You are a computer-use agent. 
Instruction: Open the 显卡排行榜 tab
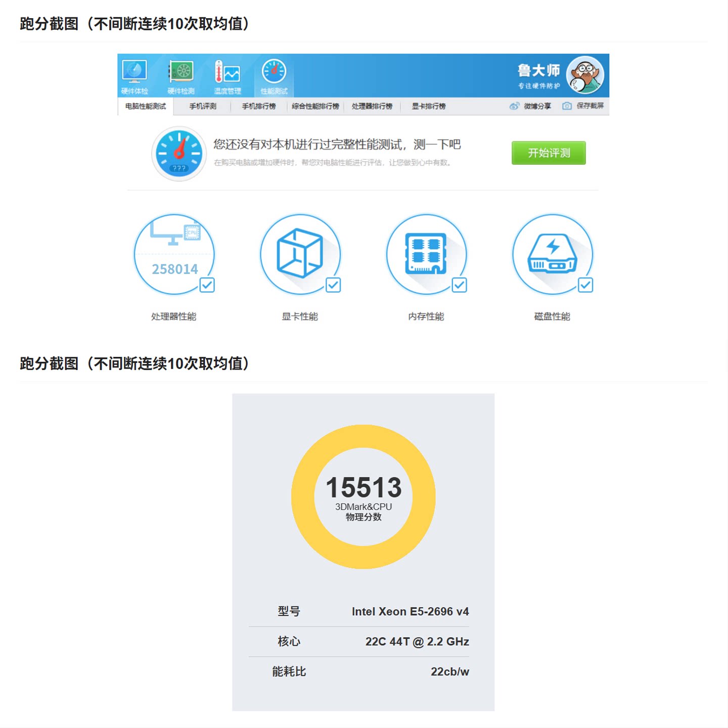coord(429,106)
